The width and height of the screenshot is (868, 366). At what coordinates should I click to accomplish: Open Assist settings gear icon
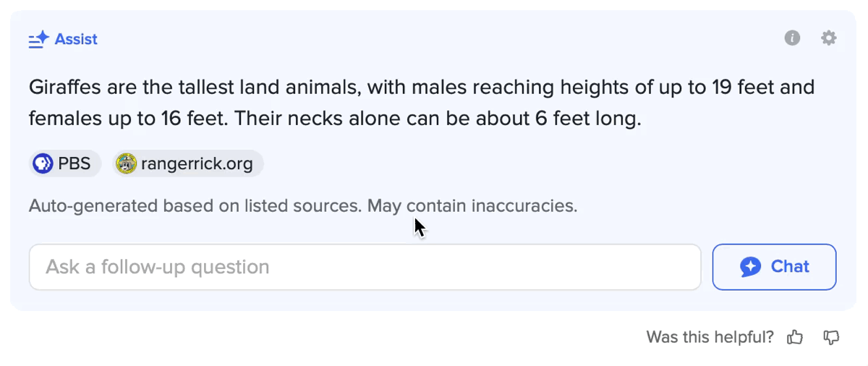[829, 38]
